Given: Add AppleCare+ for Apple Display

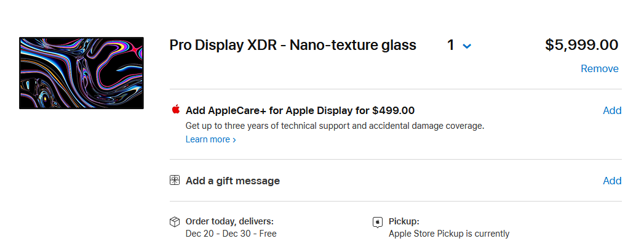Looking at the screenshot, I should point(612,110).
